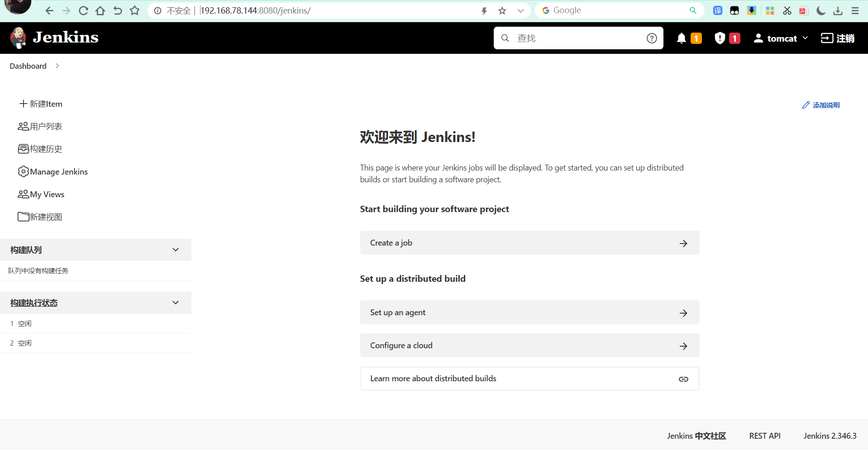Image resolution: width=868 pixels, height=450 pixels.
Task: Click the search help question mark icon
Action: click(x=652, y=38)
